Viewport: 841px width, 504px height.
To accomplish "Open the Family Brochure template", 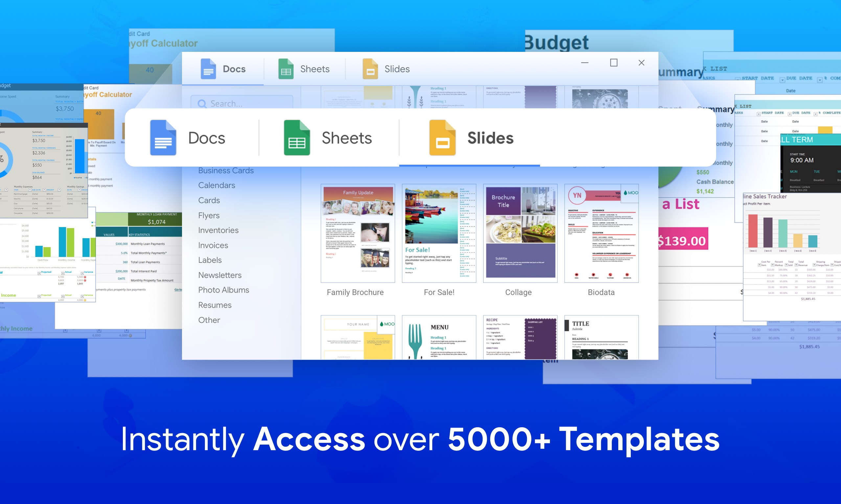I will pos(357,234).
